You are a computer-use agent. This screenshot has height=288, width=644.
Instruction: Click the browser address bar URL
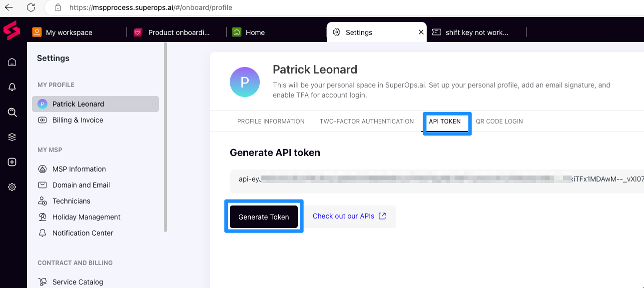150,7
